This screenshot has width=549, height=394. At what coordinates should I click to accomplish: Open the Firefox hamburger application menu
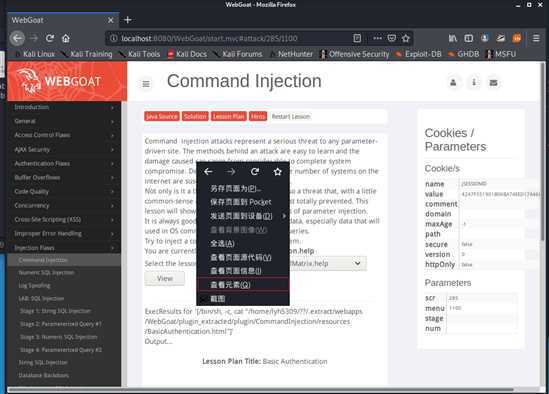click(536, 38)
